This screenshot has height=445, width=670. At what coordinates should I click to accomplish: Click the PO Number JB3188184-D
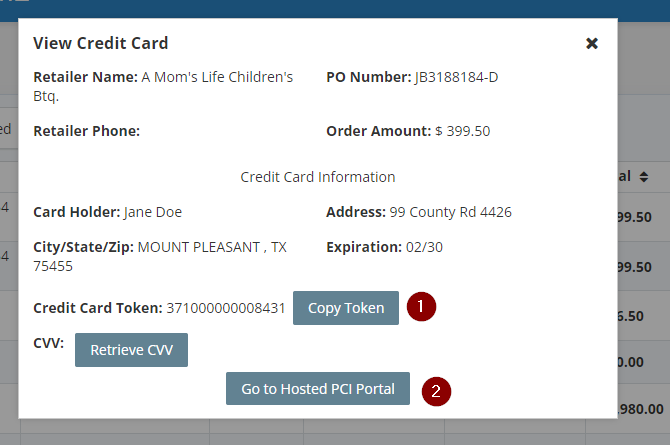click(x=456, y=77)
